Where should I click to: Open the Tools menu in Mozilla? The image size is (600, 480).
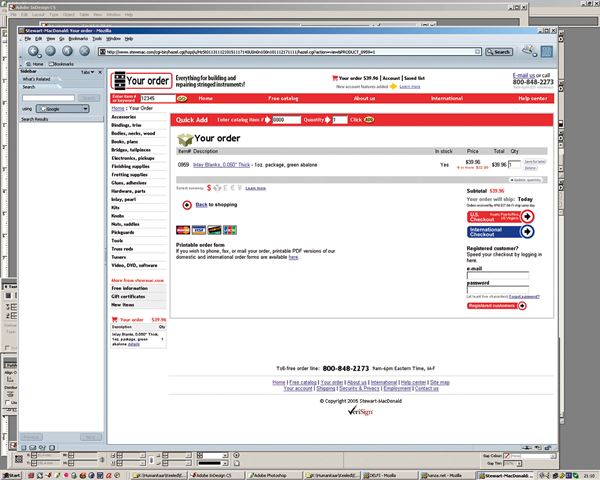point(97,39)
